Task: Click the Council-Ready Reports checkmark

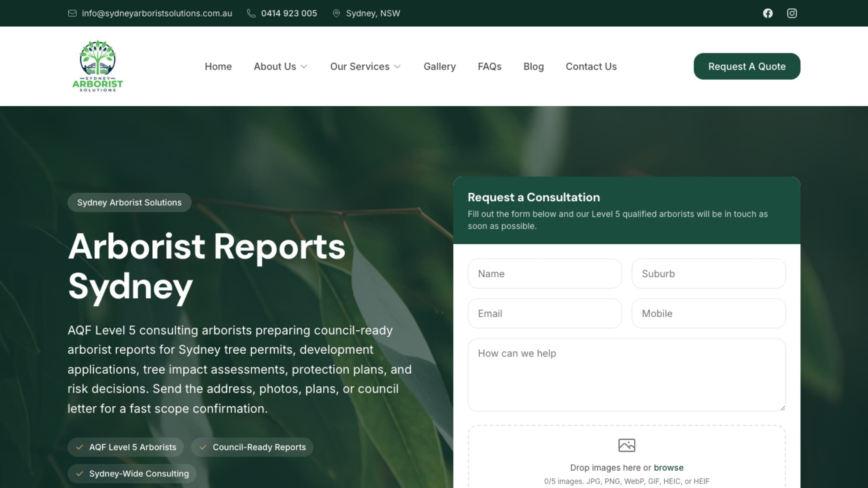Action: click(x=203, y=447)
